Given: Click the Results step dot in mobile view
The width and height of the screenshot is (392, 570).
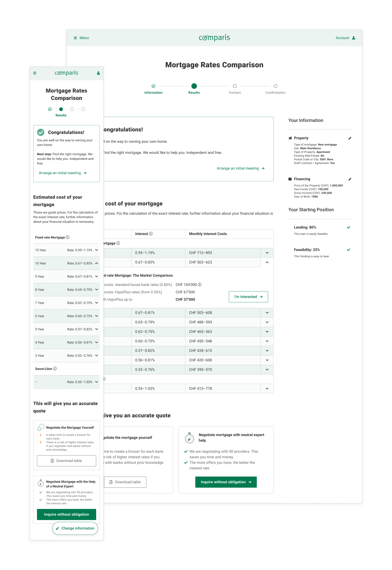Looking at the screenshot, I should click(61, 109).
